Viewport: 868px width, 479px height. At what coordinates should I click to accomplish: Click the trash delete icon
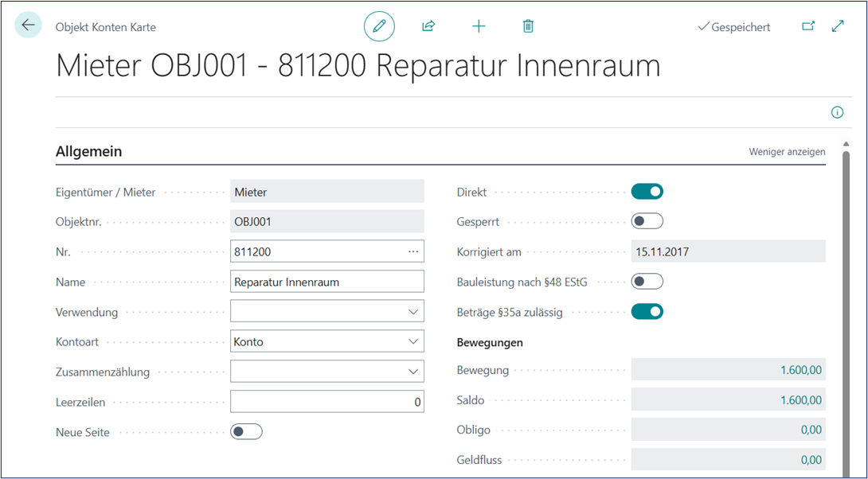click(x=528, y=26)
